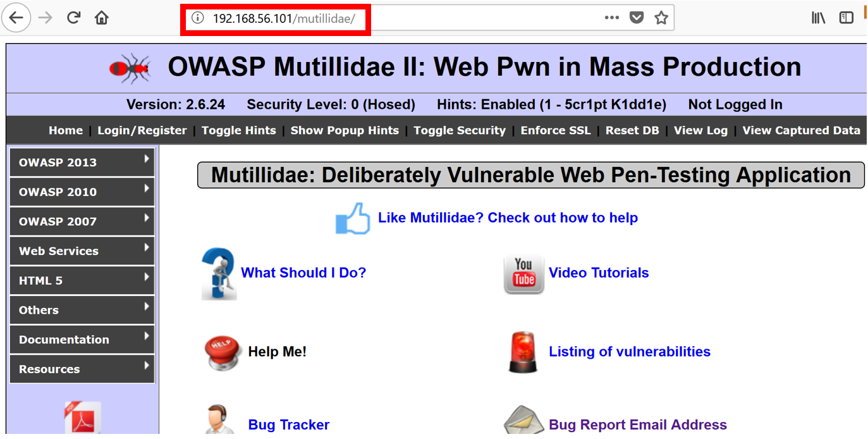Open Bug Report Email Address link

[638, 424]
